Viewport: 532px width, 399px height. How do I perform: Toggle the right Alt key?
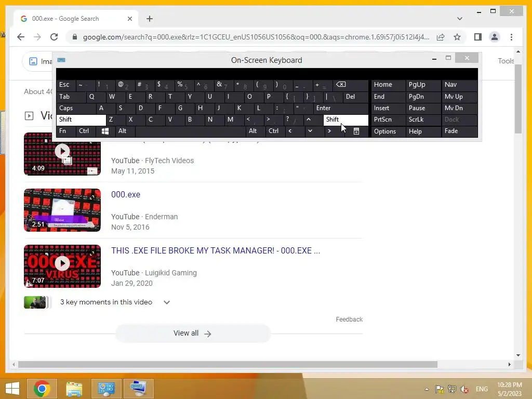256,131
